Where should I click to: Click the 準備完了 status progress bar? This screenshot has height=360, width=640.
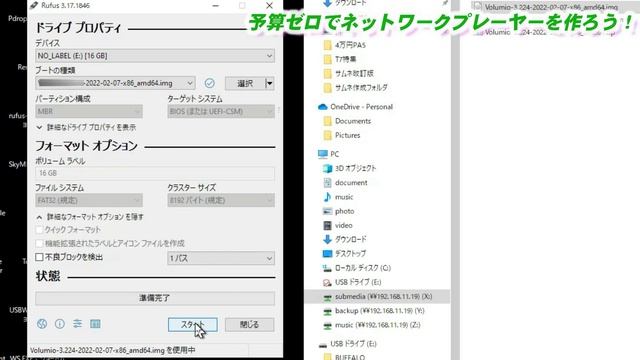pyautogui.click(x=155, y=298)
